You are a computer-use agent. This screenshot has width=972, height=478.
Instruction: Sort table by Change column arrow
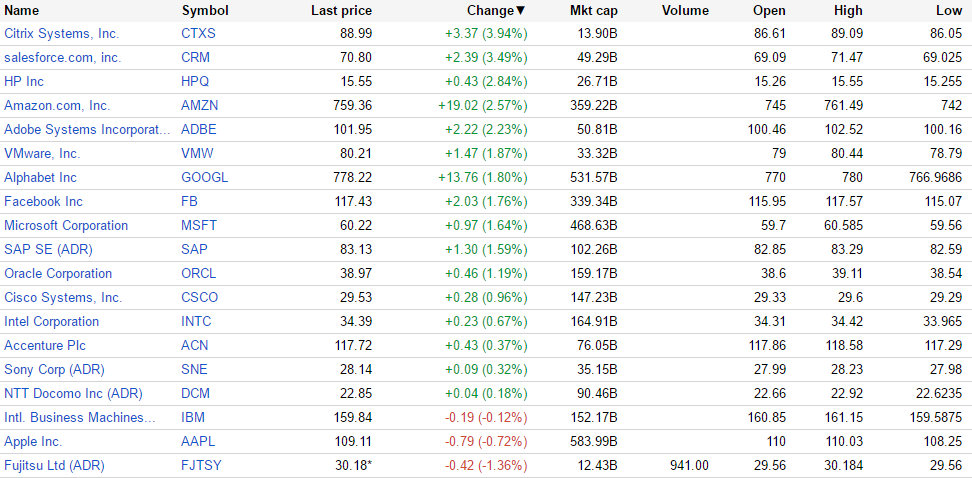click(520, 11)
